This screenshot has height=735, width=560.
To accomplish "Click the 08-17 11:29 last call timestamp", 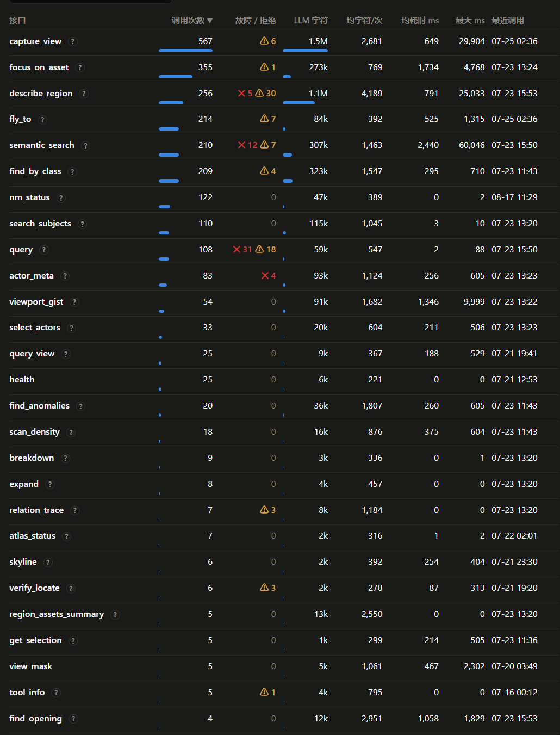I will [x=514, y=197].
